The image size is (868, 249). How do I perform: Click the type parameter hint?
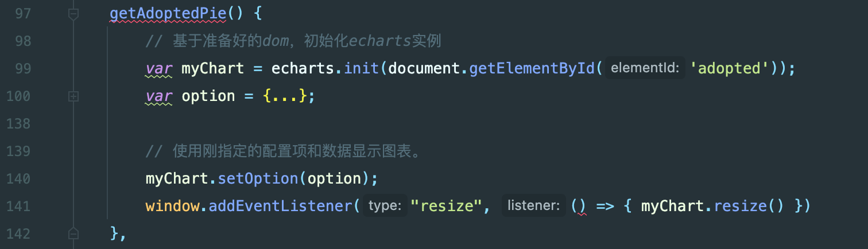385,205
